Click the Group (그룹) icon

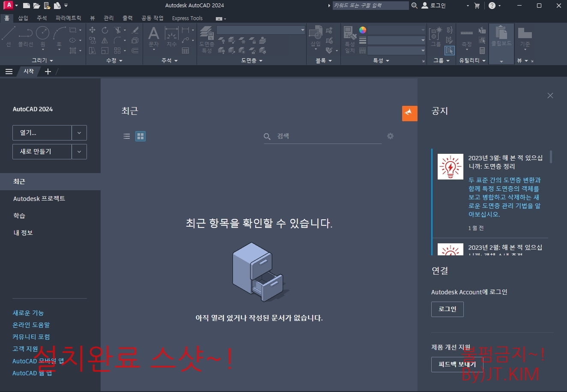point(436,37)
